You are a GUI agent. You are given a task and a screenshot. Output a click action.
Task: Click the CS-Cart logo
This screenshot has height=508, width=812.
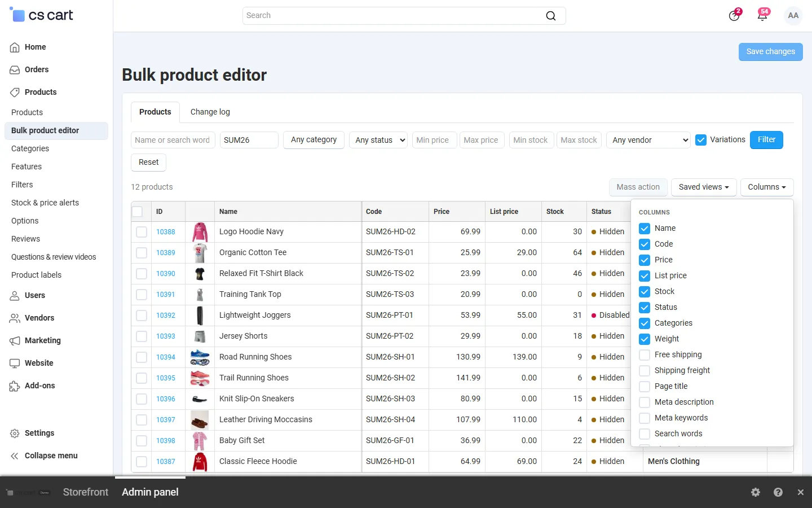[41, 15]
